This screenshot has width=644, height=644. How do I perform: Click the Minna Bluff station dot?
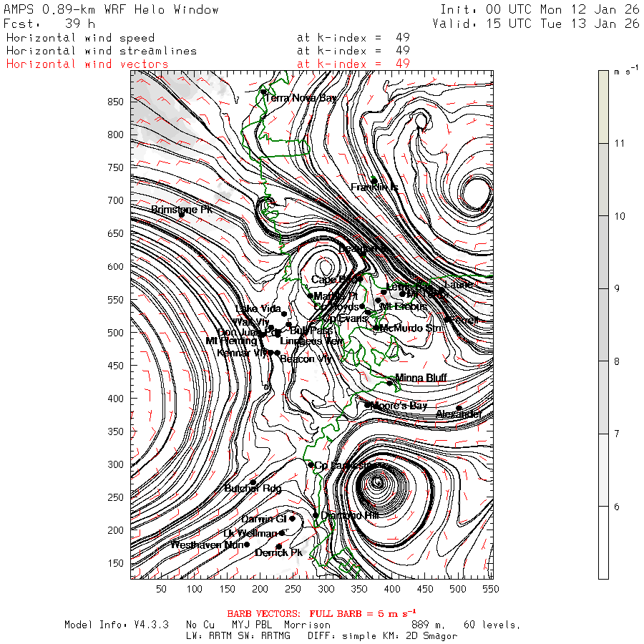click(x=389, y=383)
